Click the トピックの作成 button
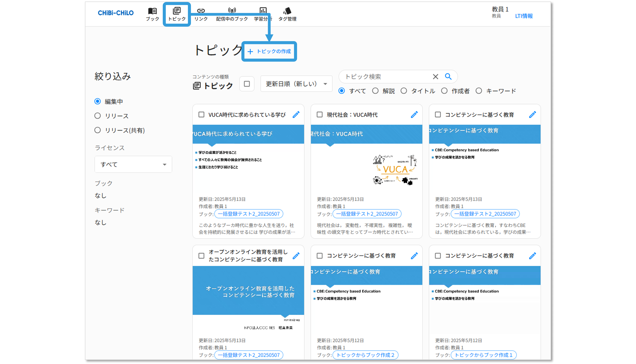636x364 pixels. [269, 51]
